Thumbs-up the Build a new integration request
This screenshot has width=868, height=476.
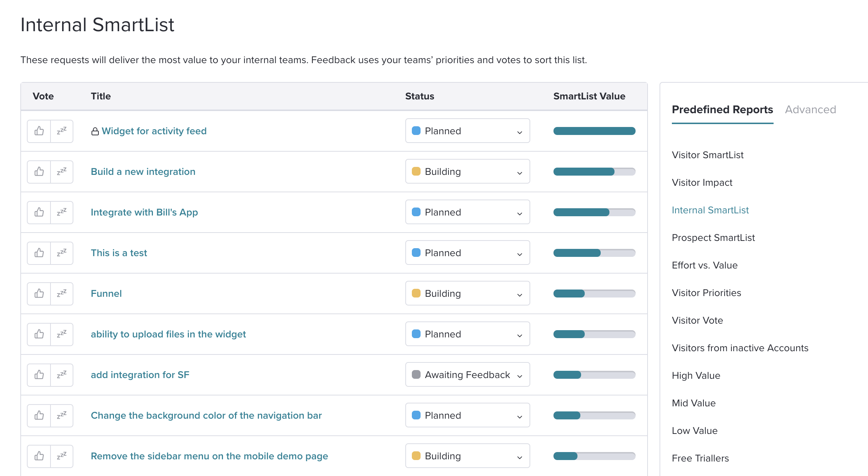click(39, 172)
